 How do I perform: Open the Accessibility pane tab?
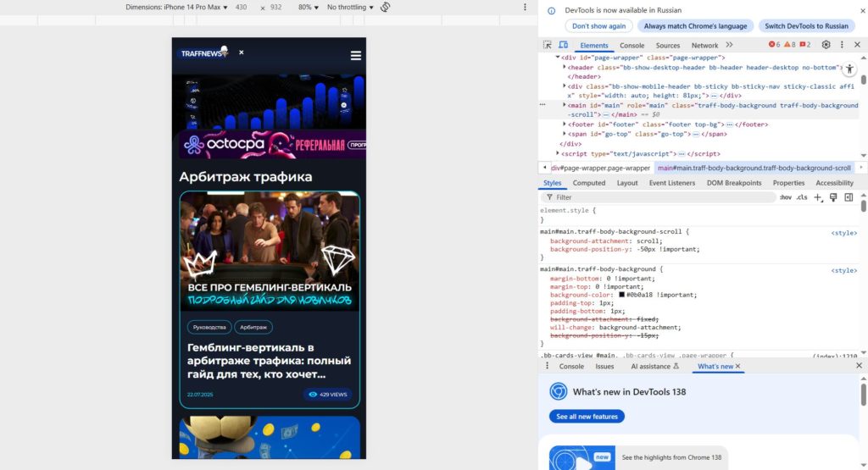pyautogui.click(x=834, y=183)
